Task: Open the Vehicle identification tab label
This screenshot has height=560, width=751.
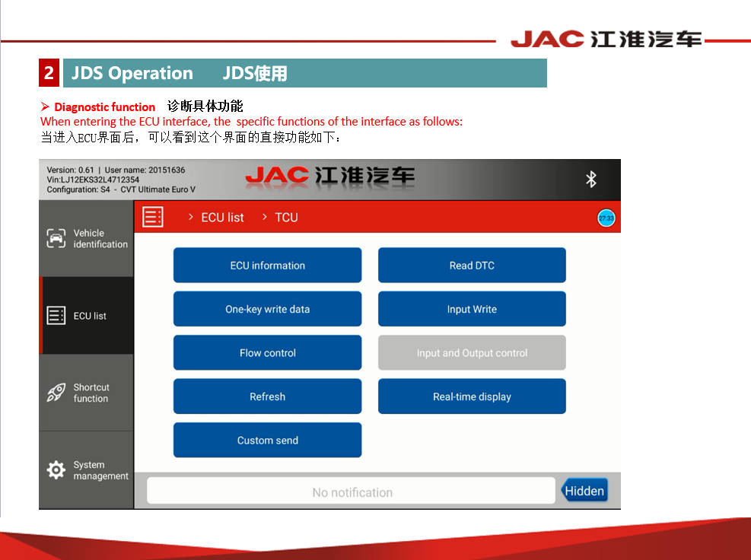Action: [100, 239]
